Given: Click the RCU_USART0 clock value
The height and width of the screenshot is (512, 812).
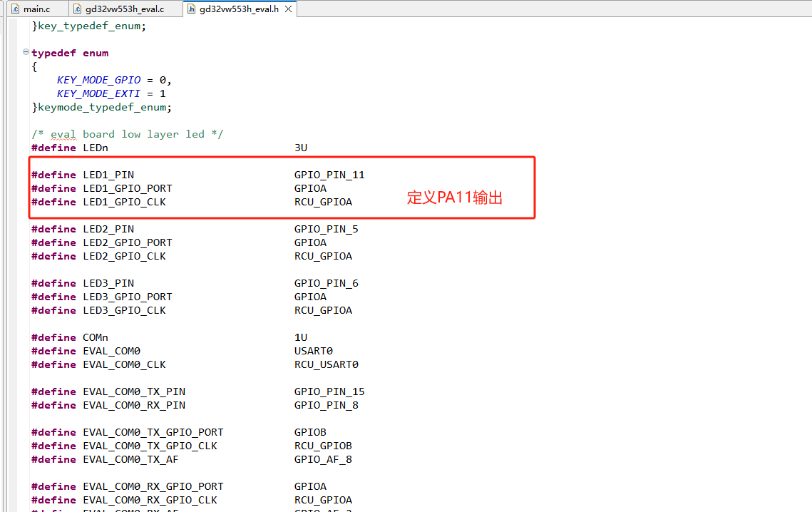Looking at the screenshot, I should click(327, 364).
